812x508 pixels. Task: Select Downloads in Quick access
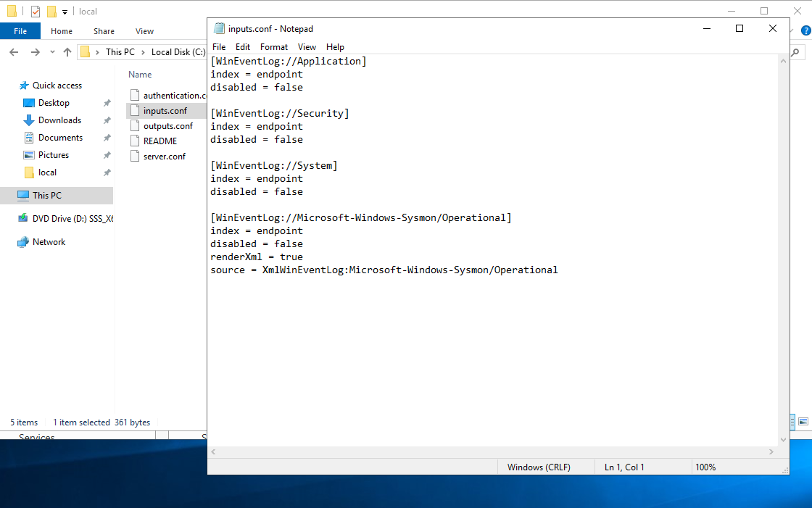click(59, 120)
